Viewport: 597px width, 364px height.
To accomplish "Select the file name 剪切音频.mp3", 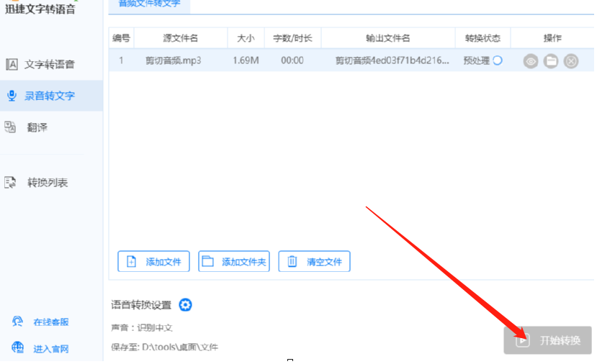I will tap(174, 60).
